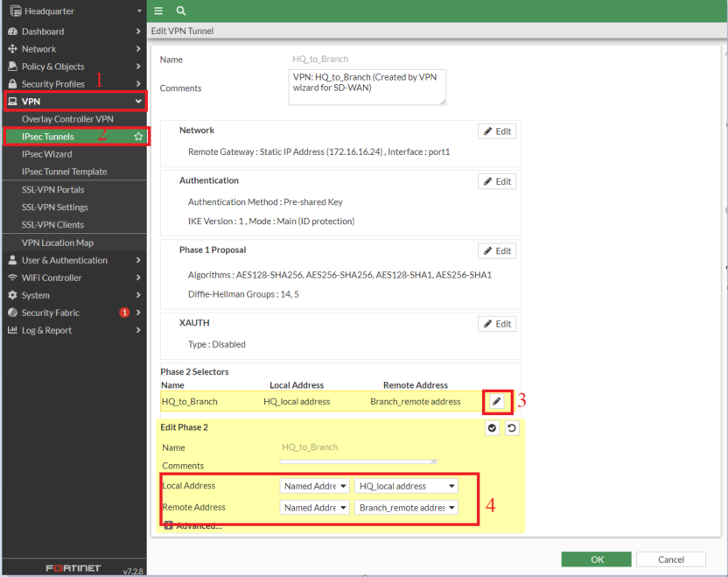Screen dimensions: 728x577
Task: Click the Phase 2 Comments field
Action: 358,461
